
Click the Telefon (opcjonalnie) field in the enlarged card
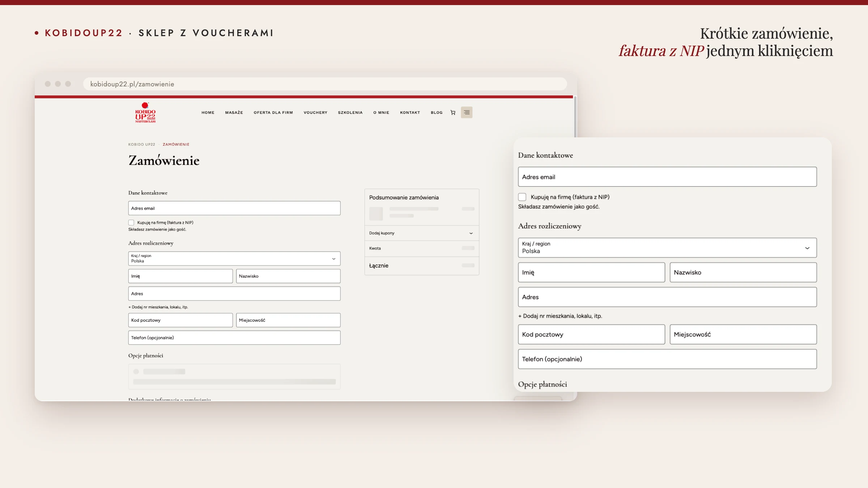point(667,359)
